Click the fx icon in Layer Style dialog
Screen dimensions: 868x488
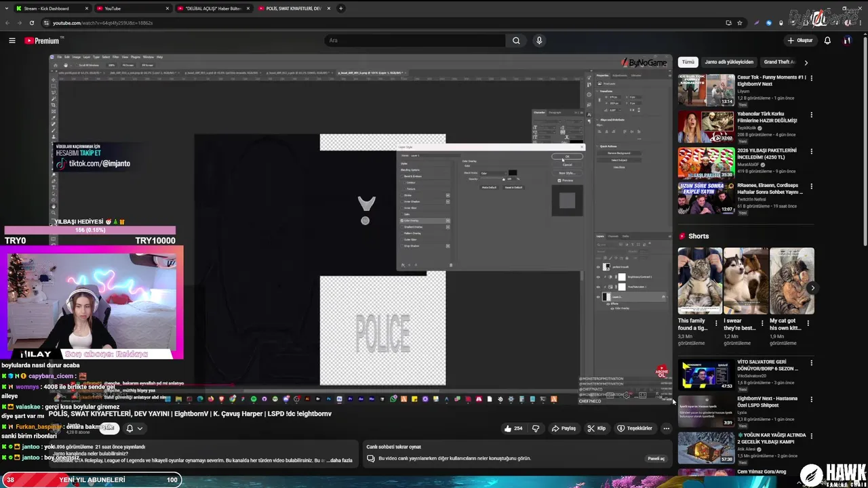click(403, 265)
